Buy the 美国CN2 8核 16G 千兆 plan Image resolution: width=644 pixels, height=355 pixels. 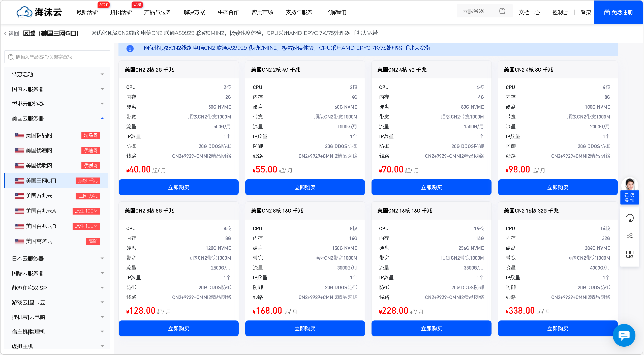tap(305, 329)
